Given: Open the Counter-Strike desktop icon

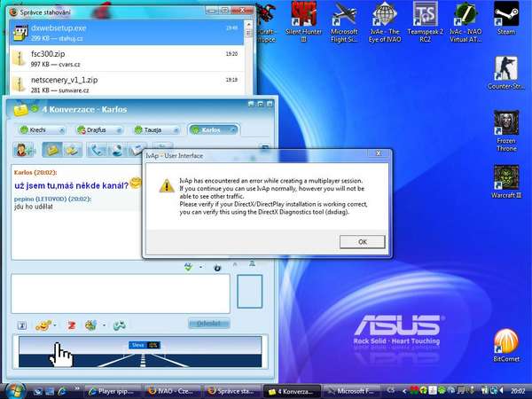Looking at the screenshot, I should click(x=506, y=73).
